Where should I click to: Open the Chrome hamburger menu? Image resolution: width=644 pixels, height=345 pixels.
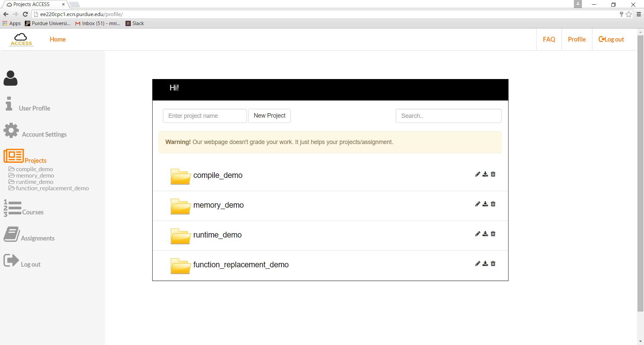click(639, 14)
